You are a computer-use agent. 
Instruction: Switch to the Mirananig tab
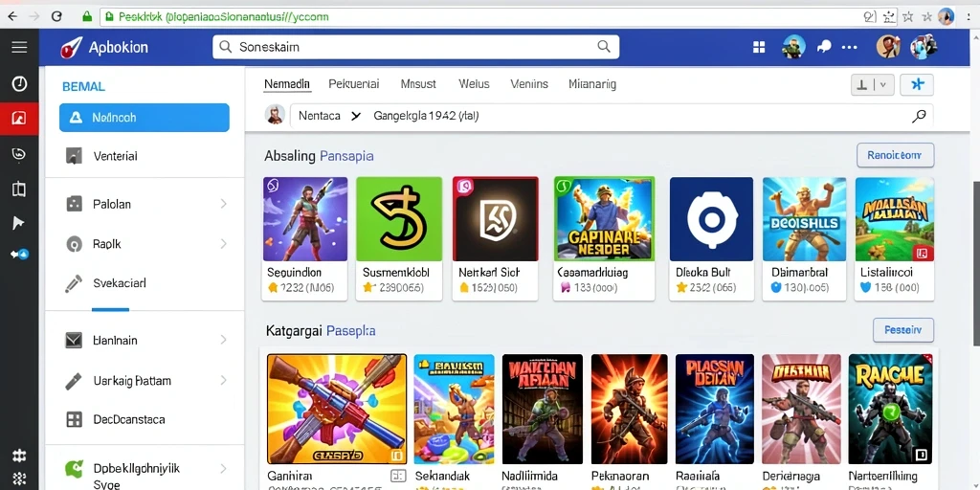[591, 84]
